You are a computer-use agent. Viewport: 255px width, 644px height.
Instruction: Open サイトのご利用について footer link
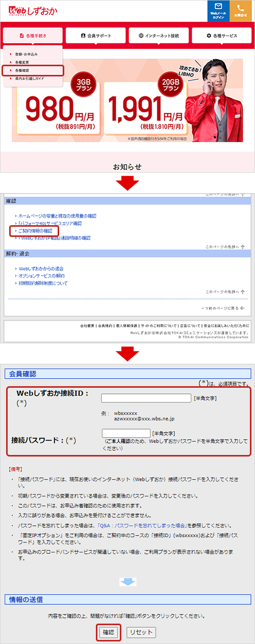(x=159, y=325)
